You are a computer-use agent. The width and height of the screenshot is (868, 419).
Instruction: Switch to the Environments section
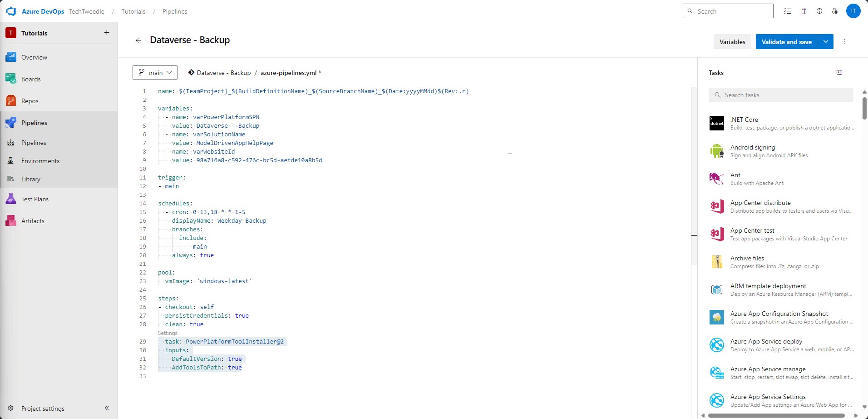[40, 160]
